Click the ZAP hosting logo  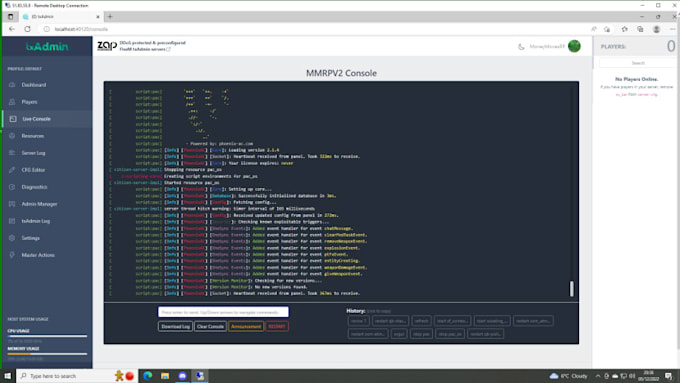107,46
